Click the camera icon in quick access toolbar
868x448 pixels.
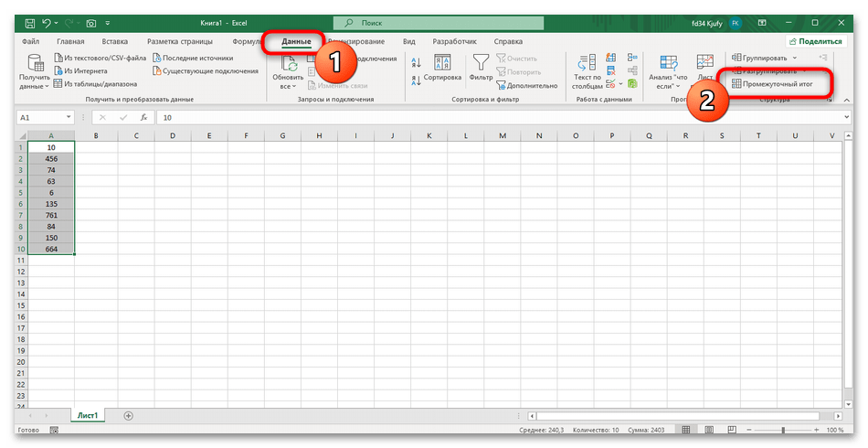[x=91, y=23]
